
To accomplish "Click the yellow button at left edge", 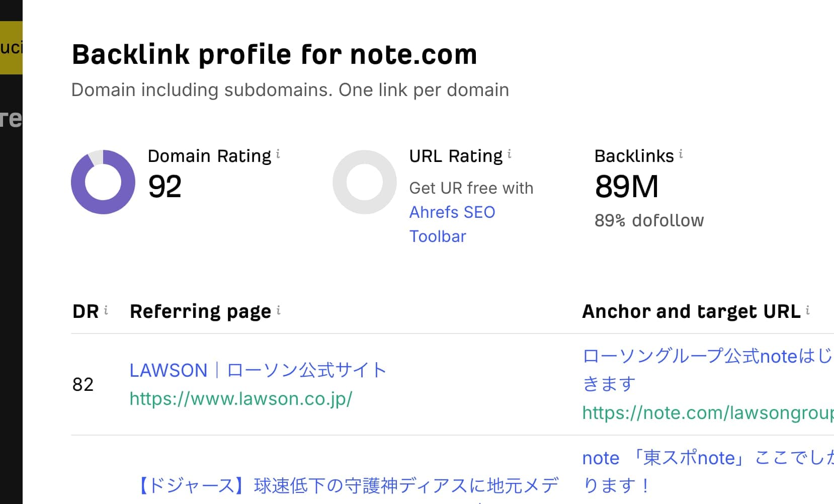I will tap(11, 48).
